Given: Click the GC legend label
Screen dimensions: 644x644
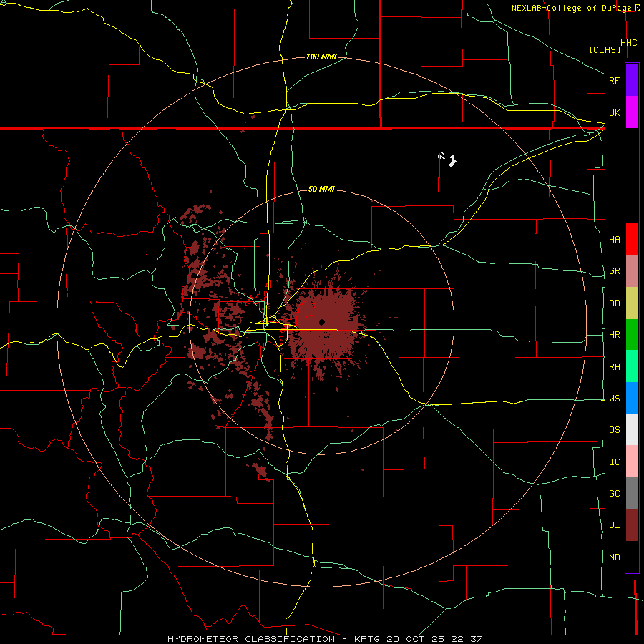Looking at the screenshot, I should coord(614,494).
